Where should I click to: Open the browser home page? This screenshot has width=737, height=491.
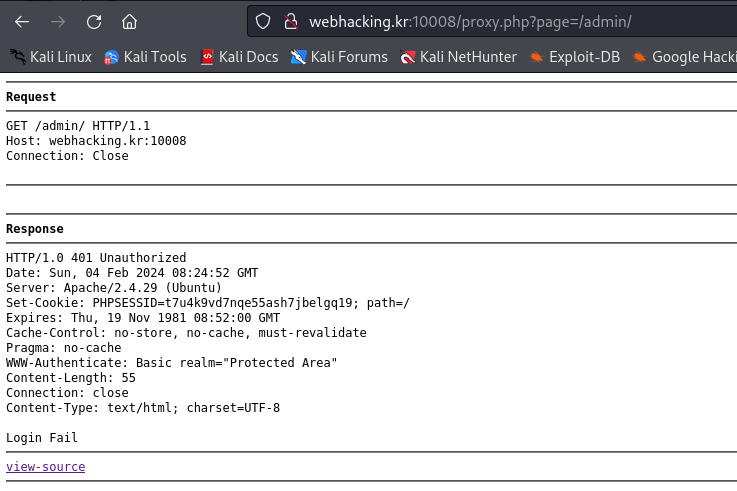129,22
